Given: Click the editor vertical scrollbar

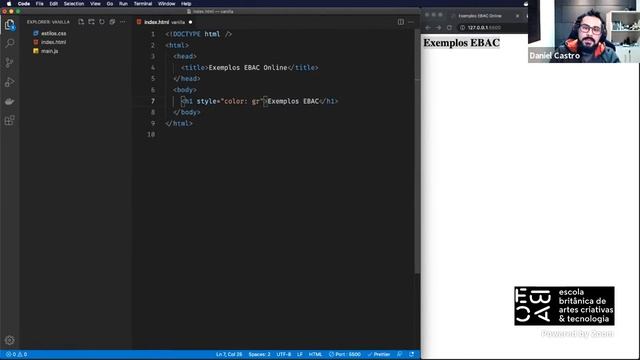Looking at the screenshot, I should point(417,151).
